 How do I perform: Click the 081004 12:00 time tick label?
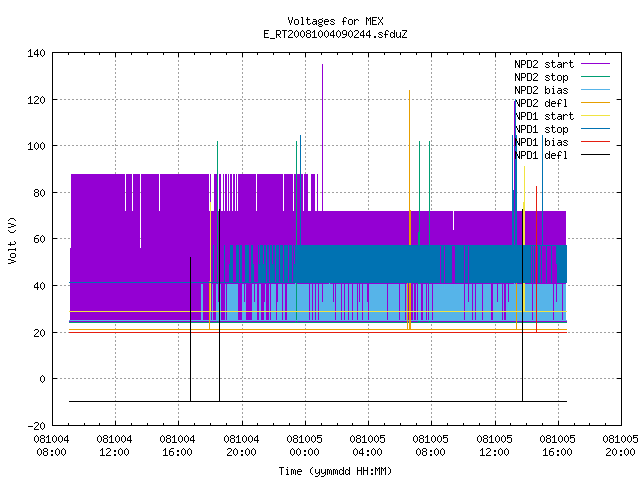115,446
